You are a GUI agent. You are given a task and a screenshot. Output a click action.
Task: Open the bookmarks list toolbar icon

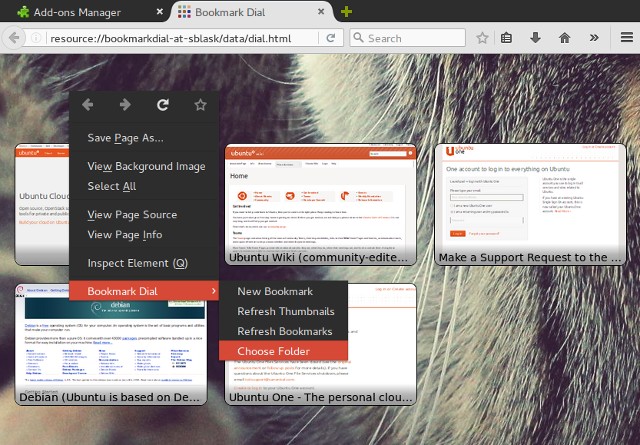click(x=507, y=38)
